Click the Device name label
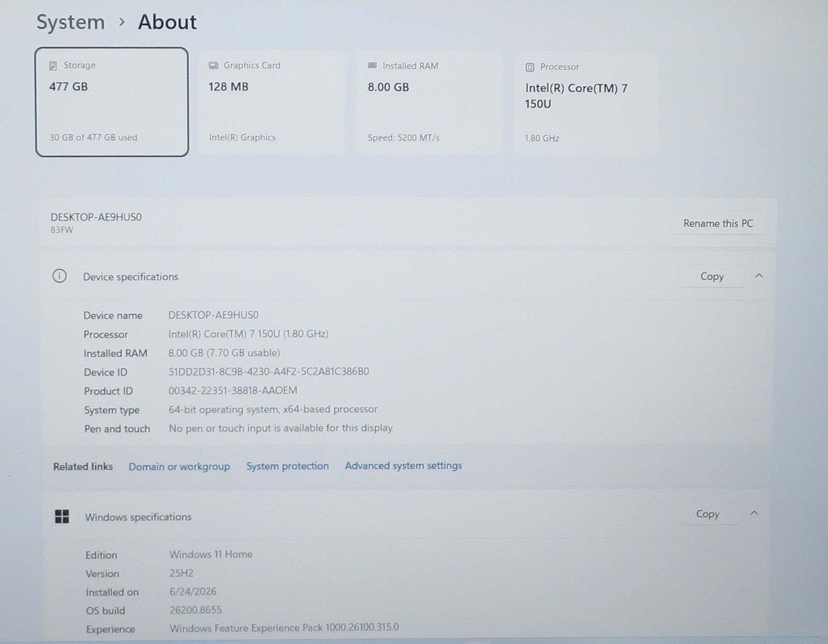The height and width of the screenshot is (644, 828). pyautogui.click(x=113, y=316)
